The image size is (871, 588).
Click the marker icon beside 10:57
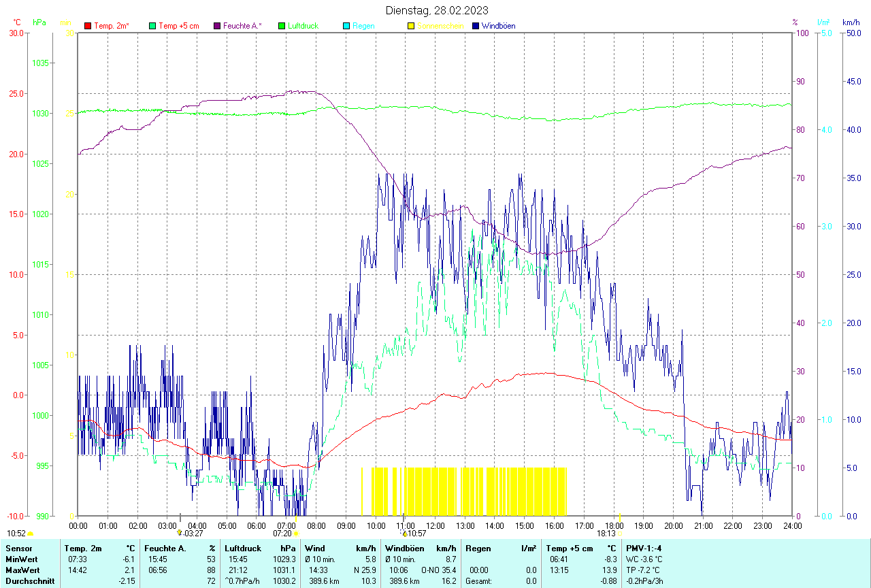click(x=404, y=534)
